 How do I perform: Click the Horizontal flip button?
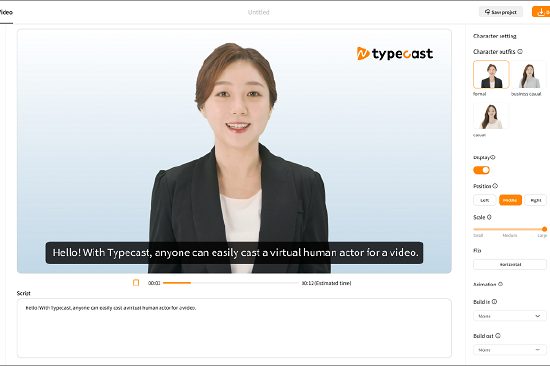[x=510, y=264]
